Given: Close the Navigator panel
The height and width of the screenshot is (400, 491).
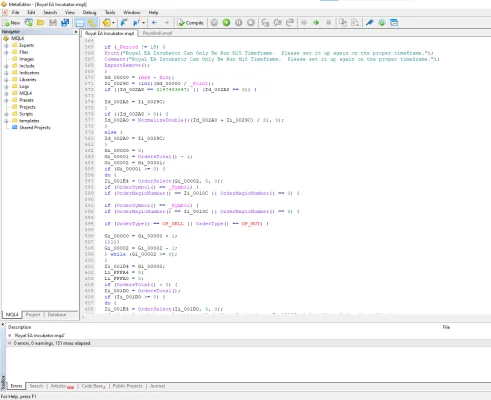Looking at the screenshot, I should pyautogui.click(x=76, y=32).
